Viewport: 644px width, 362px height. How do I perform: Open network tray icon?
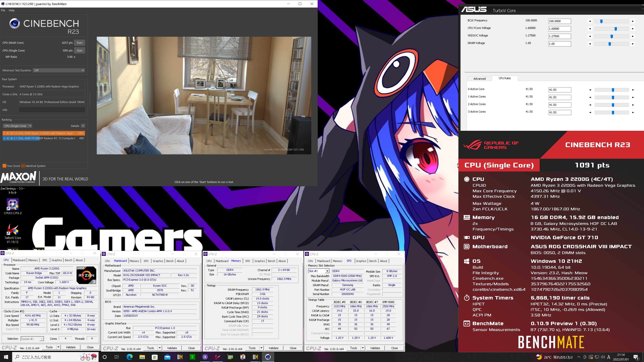597,357
